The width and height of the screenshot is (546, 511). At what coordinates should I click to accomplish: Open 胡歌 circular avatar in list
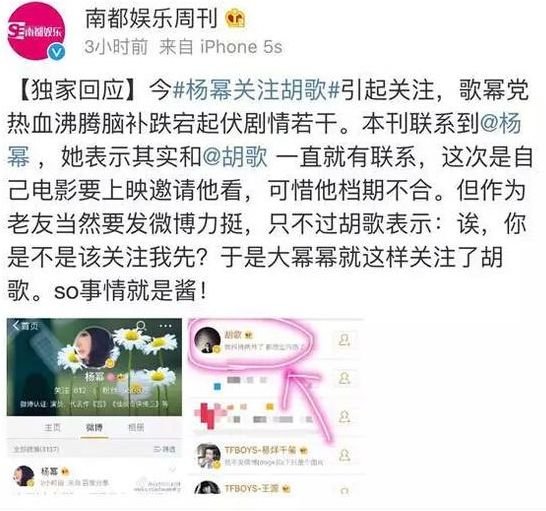(208, 340)
